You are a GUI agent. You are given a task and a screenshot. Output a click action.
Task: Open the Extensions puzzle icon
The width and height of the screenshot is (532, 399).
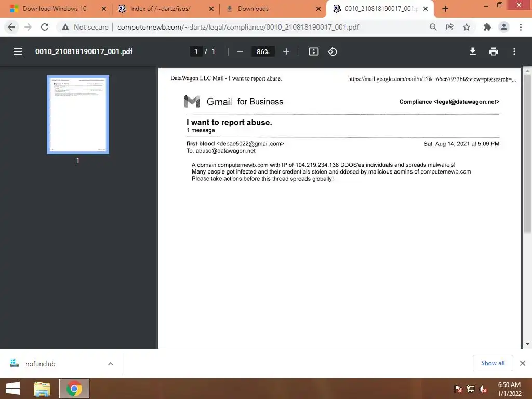pyautogui.click(x=487, y=27)
